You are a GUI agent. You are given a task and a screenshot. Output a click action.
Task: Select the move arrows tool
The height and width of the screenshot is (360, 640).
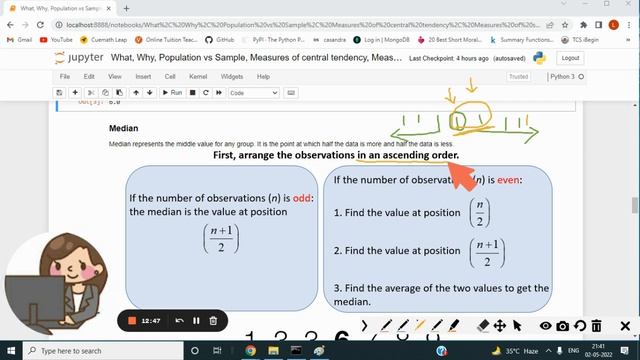[500, 326]
